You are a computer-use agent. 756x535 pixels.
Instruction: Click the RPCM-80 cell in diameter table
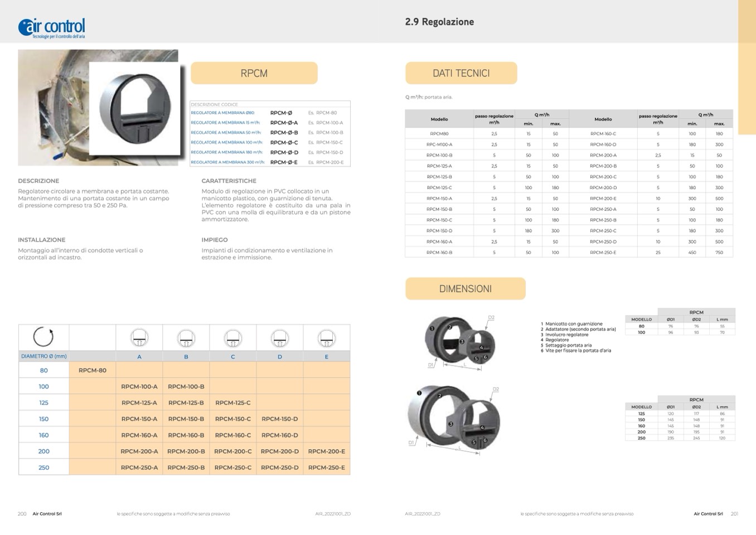93,370
